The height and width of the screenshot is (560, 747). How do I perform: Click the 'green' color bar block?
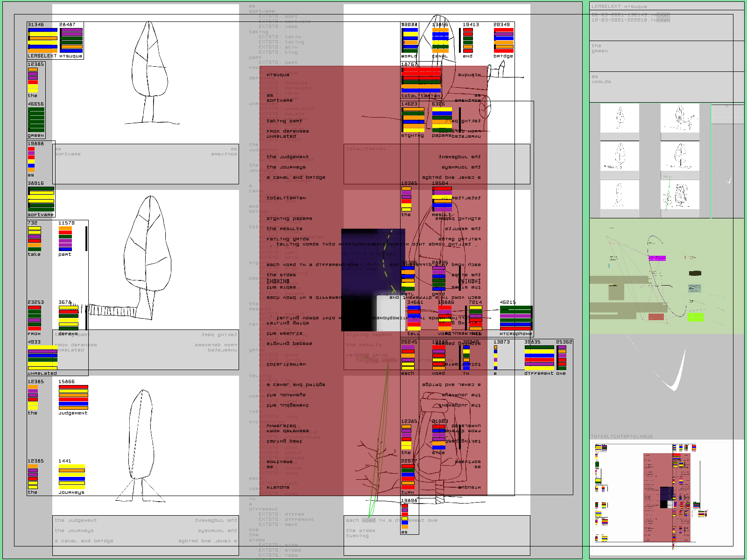point(36,120)
